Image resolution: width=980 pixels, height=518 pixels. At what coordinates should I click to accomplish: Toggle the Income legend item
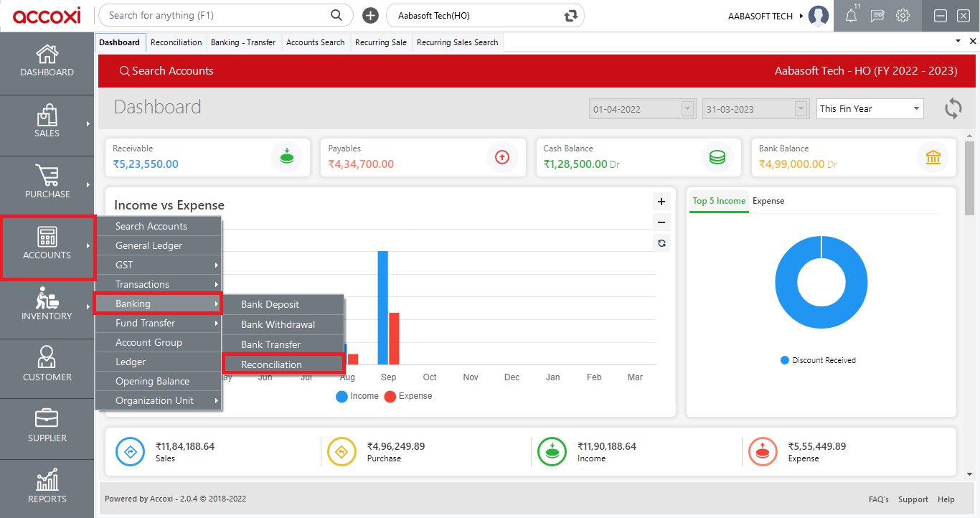[357, 396]
